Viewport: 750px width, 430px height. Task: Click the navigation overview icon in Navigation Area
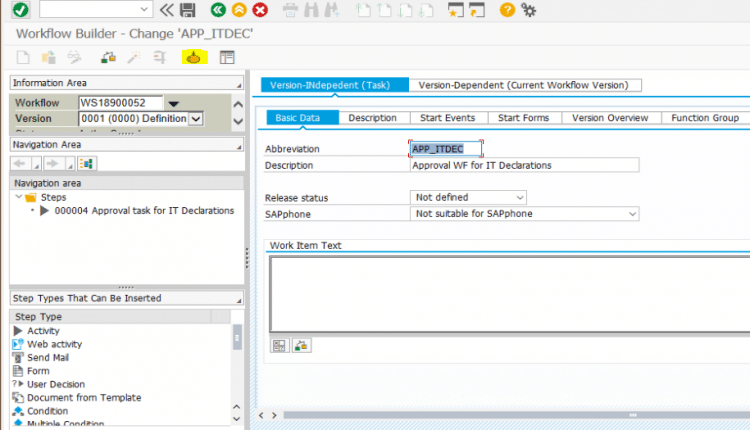(x=87, y=163)
